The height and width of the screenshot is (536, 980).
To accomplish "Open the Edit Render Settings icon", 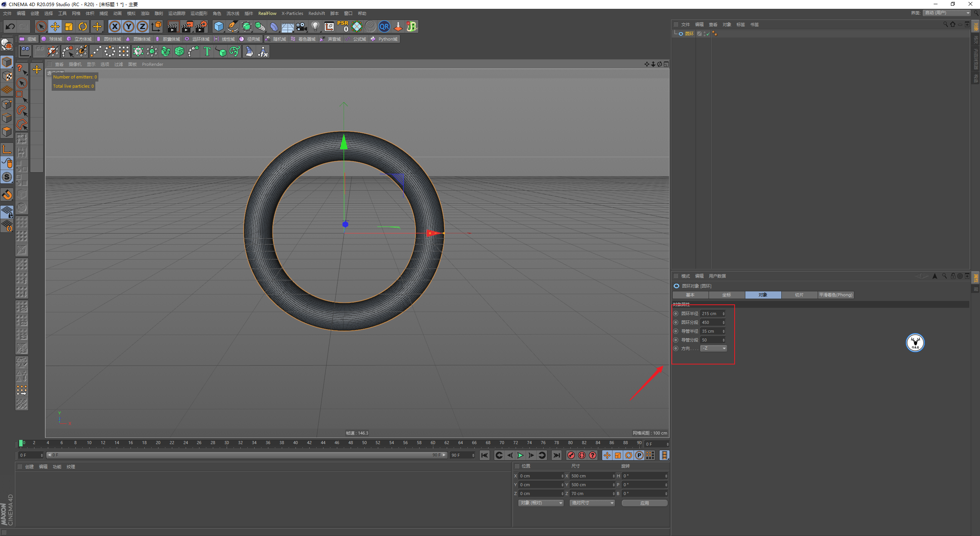I will tap(201, 26).
